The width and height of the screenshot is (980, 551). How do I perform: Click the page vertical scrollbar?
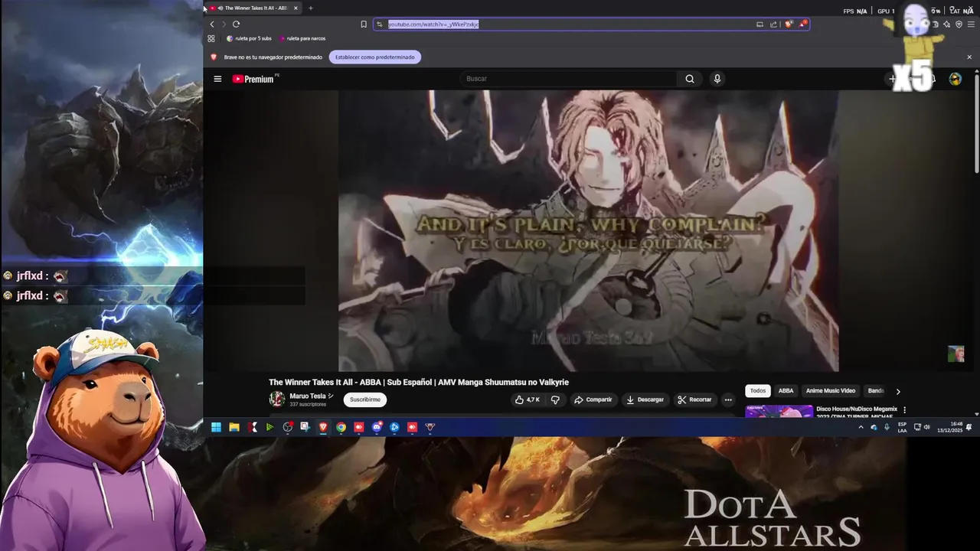pyautogui.click(x=976, y=122)
